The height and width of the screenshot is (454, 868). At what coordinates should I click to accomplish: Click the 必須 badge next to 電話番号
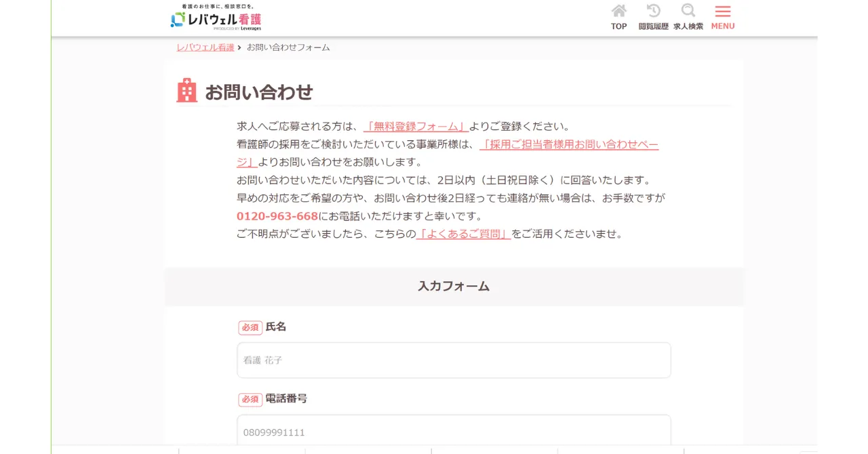250,399
